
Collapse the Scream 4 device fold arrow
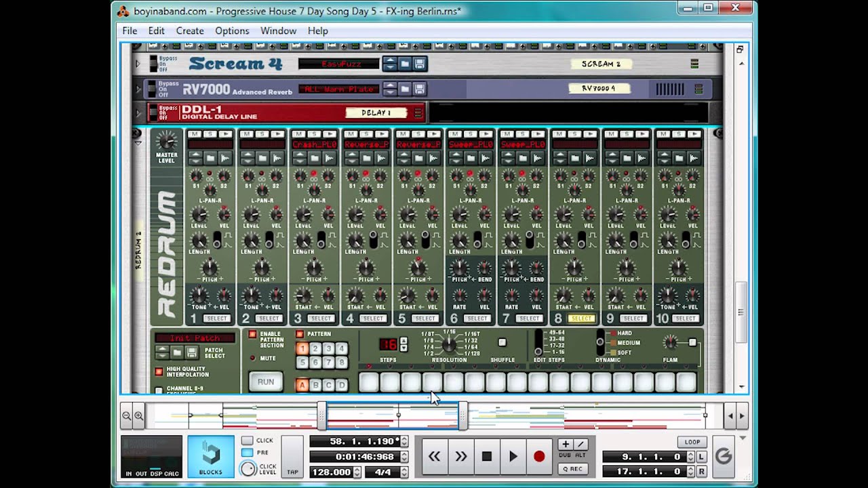coord(138,64)
